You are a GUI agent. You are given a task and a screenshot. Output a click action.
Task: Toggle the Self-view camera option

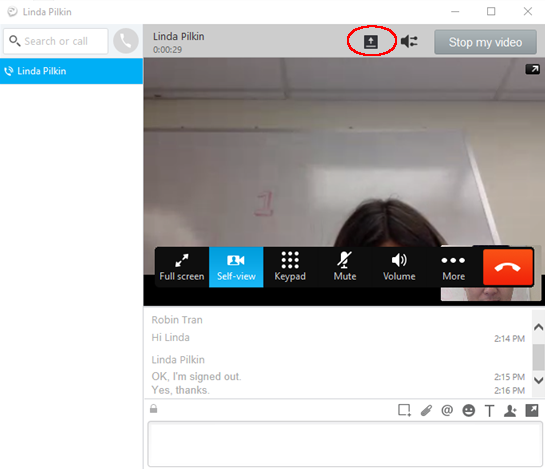pos(236,267)
